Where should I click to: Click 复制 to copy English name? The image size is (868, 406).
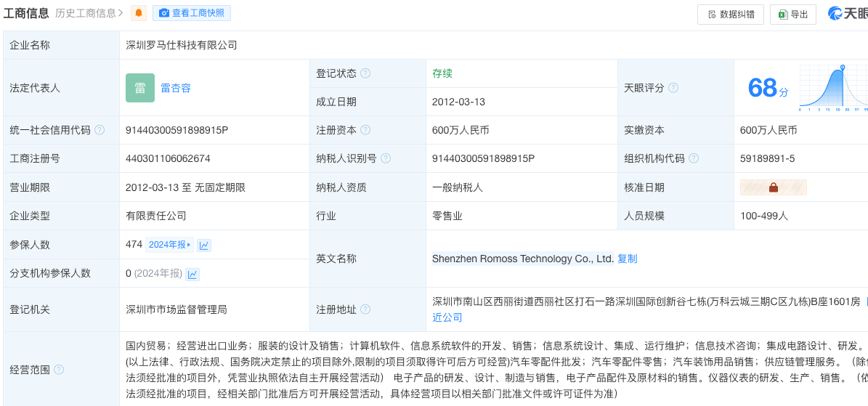[x=627, y=259]
